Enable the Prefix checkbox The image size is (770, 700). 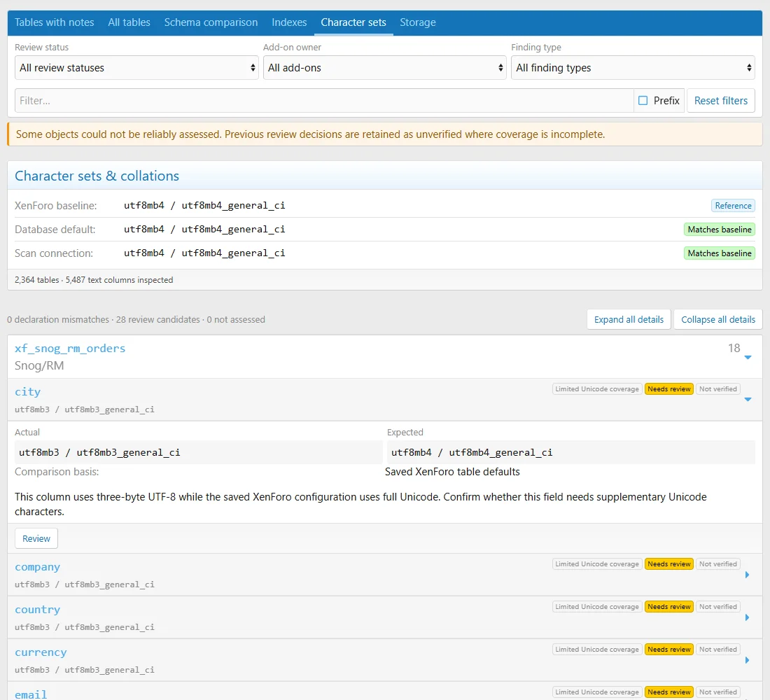pyautogui.click(x=643, y=101)
